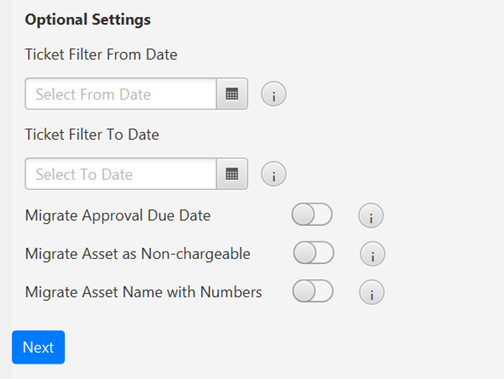504x379 pixels.
Task: Click the Migrate Asset Name with Numbers label
Action: [x=143, y=292]
